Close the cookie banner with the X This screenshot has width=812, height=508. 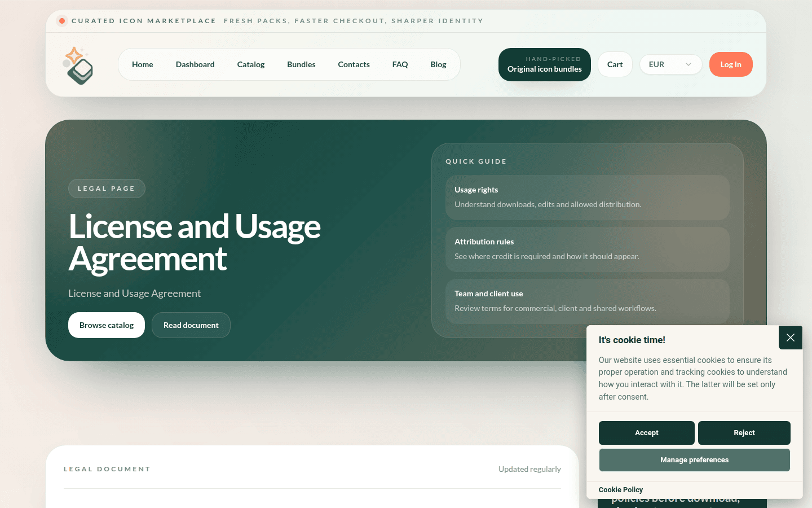[791, 338]
